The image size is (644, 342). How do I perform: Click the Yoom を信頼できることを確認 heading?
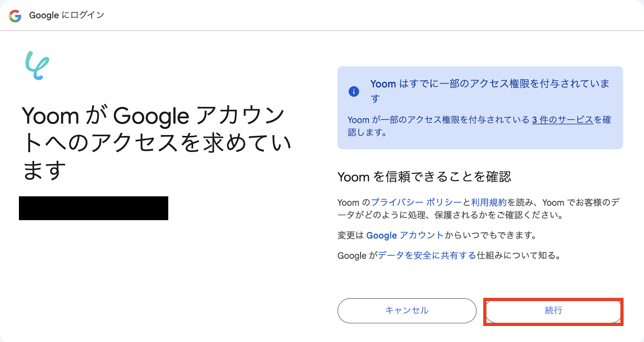(x=424, y=177)
